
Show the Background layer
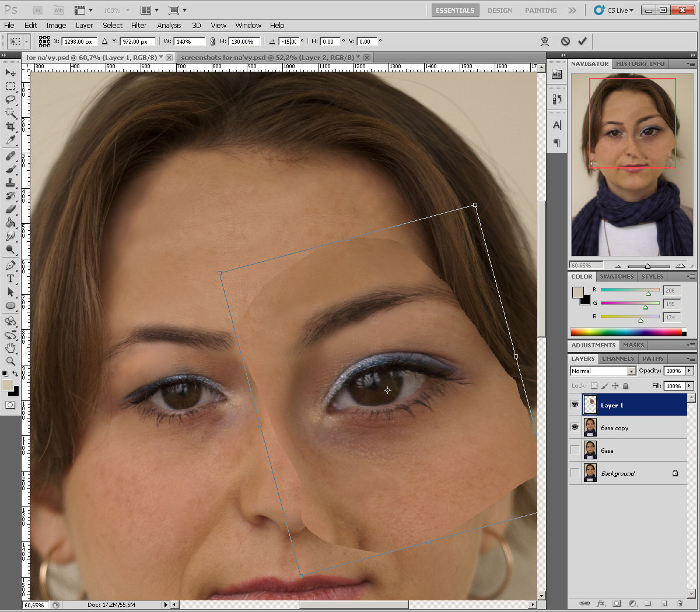click(x=575, y=473)
